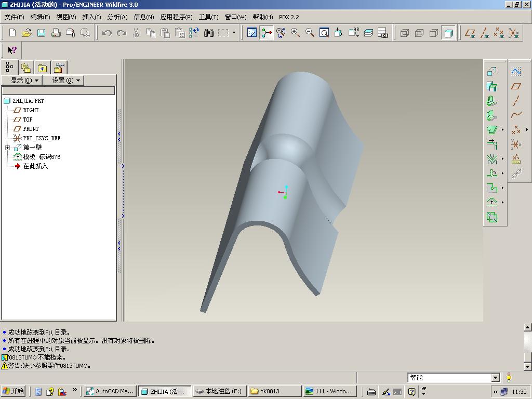Screen dimensions: 532x399
Task: Switch to the AutoCAD Me... taskbar window
Action: click(x=110, y=391)
